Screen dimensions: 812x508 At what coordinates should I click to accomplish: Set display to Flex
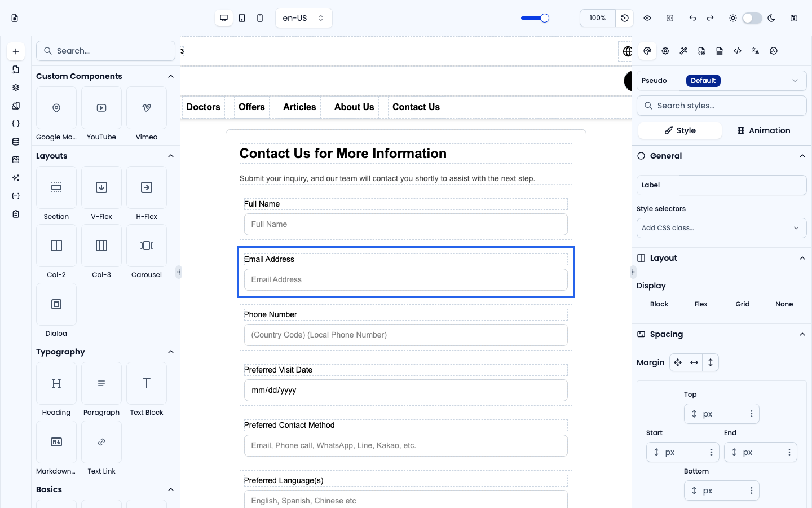[x=701, y=304]
